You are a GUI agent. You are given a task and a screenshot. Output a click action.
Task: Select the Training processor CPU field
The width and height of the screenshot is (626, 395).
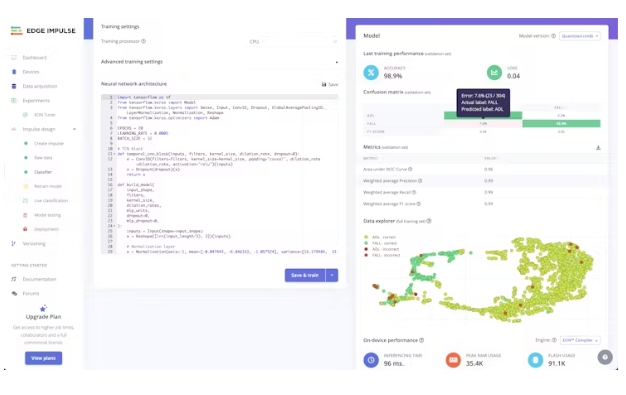pyautogui.click(x=293, y=42)
